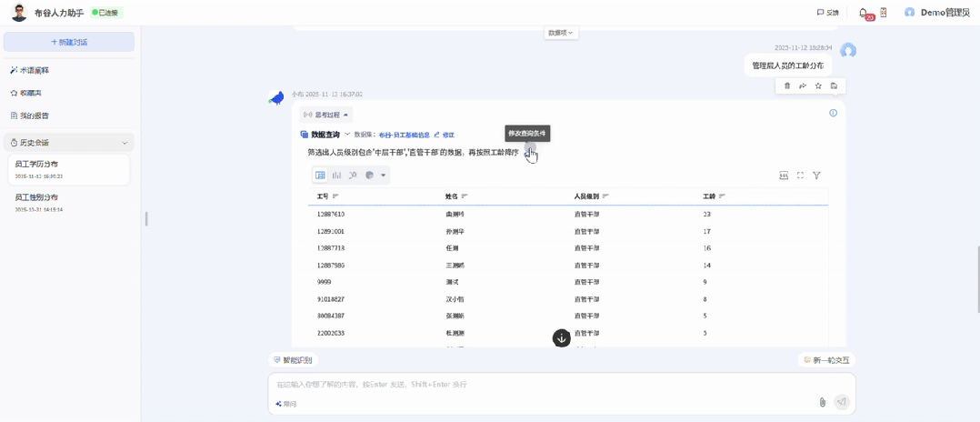Click the delete trash icon above the reply
The width and height of the screenshot is (980, 422).
click(787, 85)
